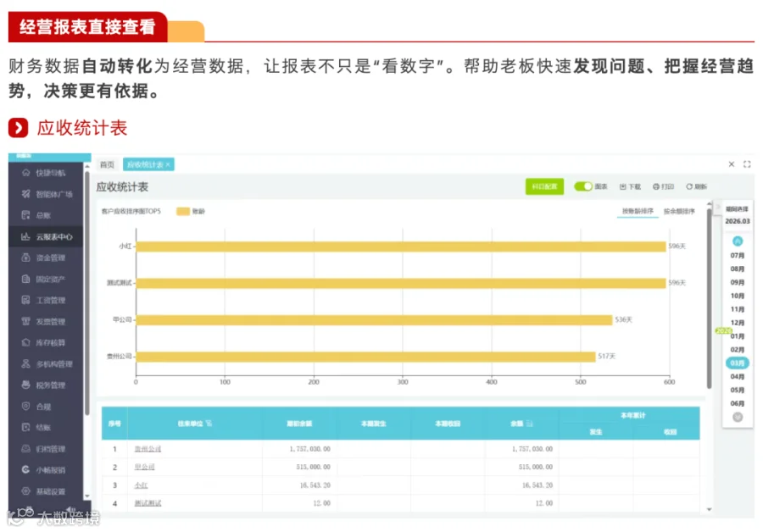Screen dimensions: 763x532
Task: Click the period list up arrow circle
Action: (x=738, y=241)
